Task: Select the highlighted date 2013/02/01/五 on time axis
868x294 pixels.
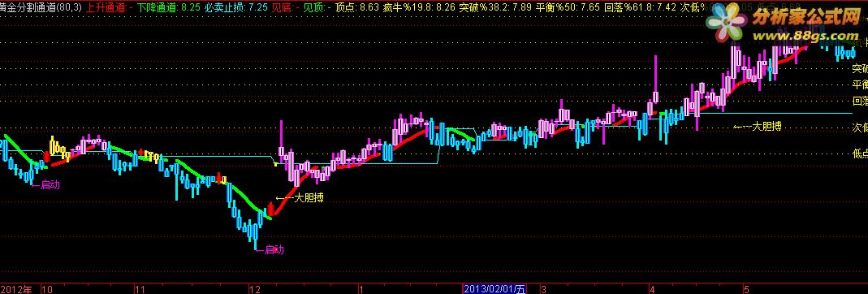Action: pos(494,288)
